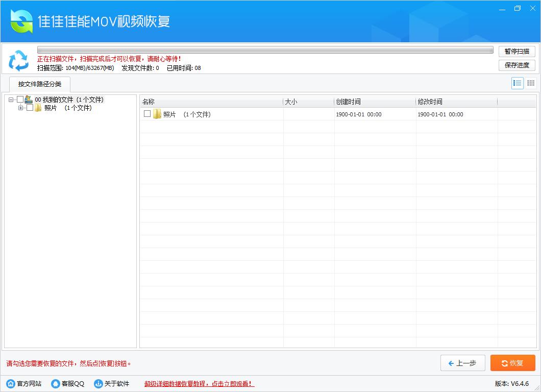
Task: Enable the 照片 row checkbox in file list
Action: pos(146,114)
